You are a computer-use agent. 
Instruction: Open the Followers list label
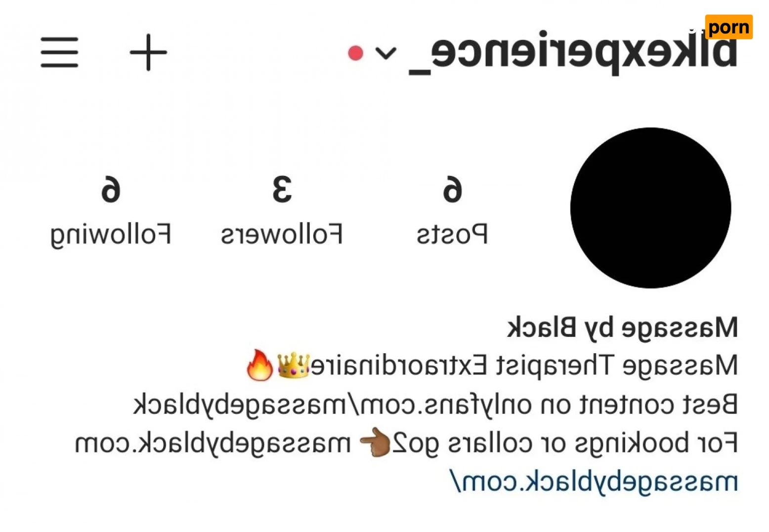[x=282, y=234]
